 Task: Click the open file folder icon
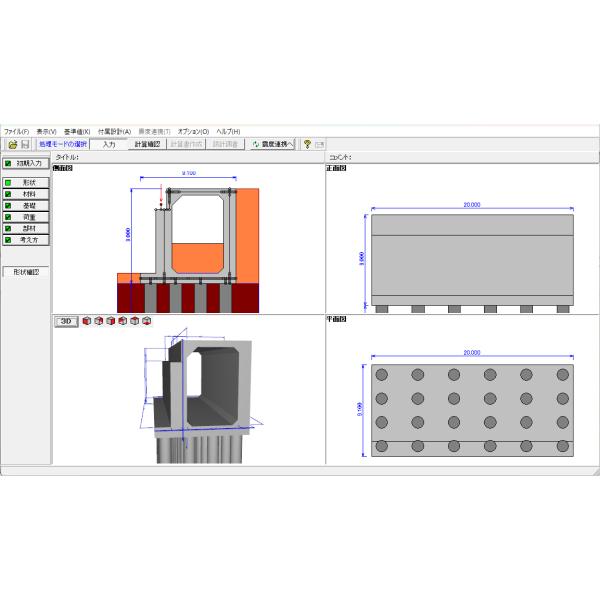12,144
